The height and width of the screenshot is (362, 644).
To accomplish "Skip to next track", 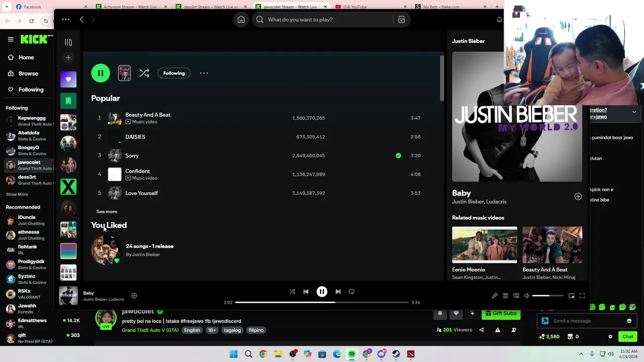I will pos(338,292).
